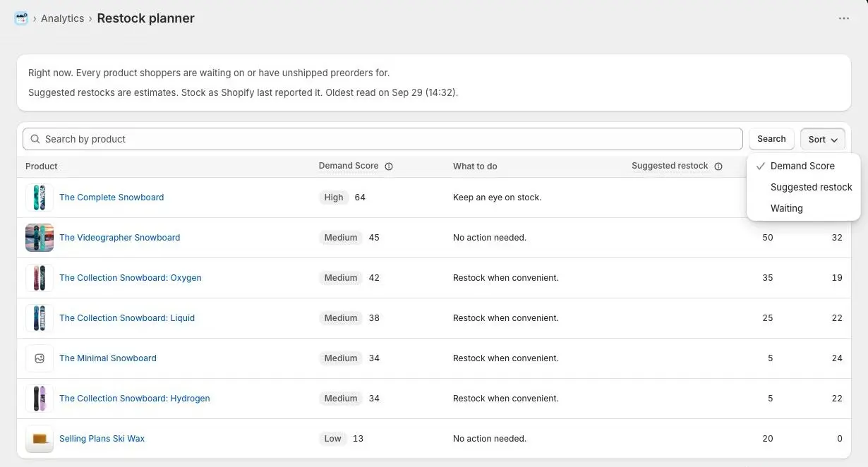
Task: Click the Suggested restock column header text
Action: point(670,166)
